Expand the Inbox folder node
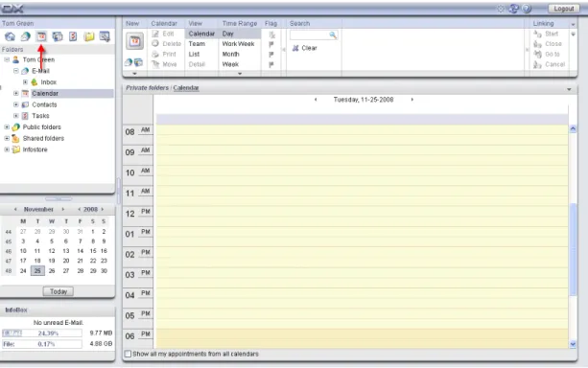588x368 pixels. click(x=25, y=81)
